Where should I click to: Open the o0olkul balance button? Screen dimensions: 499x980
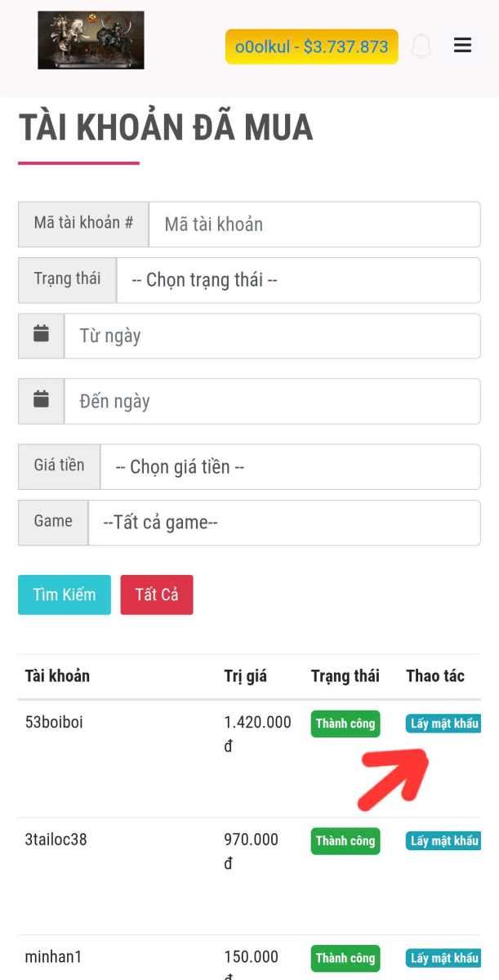311,47
